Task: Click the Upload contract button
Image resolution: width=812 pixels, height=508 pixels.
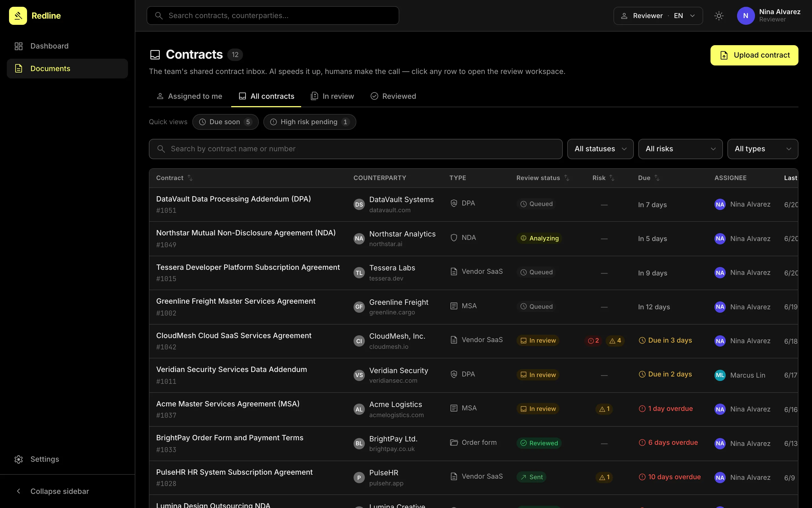Action: coord(754,55)
